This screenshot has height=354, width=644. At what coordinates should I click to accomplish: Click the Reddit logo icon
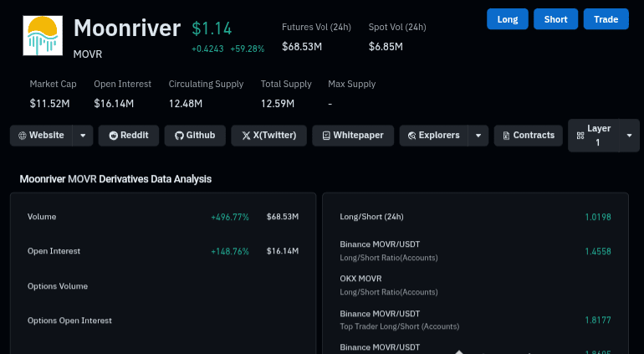pyautogui.click(x=114, y=136)
